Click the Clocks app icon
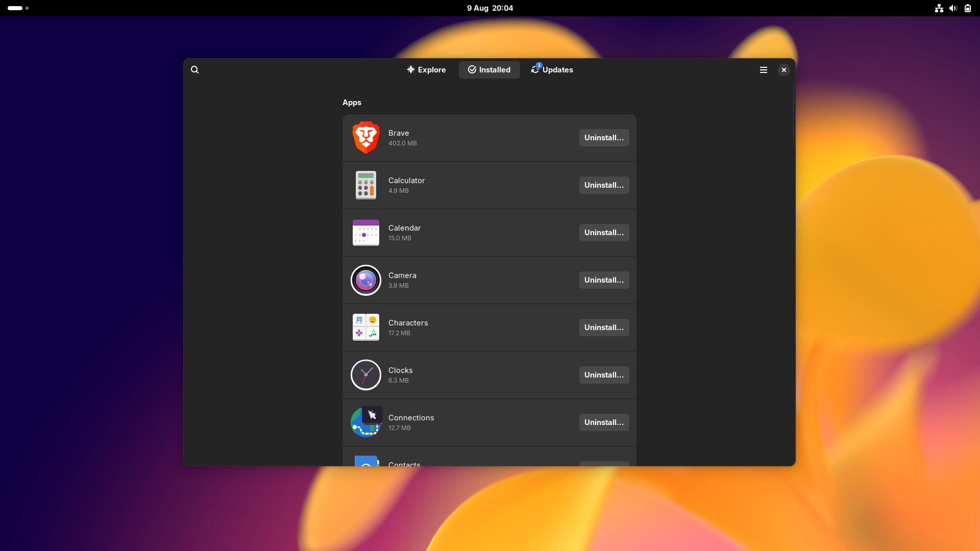 [x=366, y=375]
